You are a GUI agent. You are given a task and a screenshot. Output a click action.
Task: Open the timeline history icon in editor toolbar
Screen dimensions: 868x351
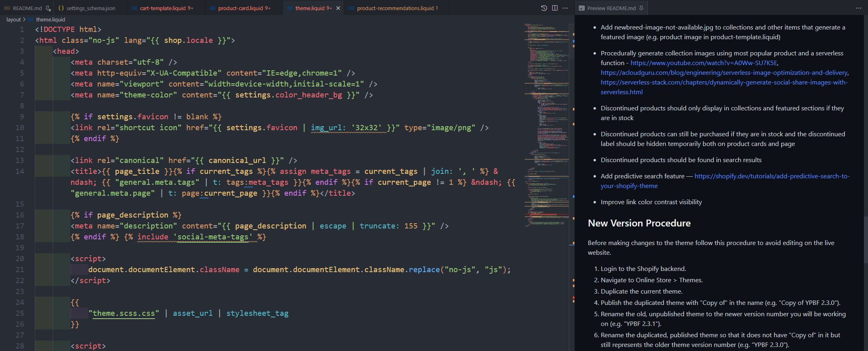pyautogui.click(x=544, y=8)
